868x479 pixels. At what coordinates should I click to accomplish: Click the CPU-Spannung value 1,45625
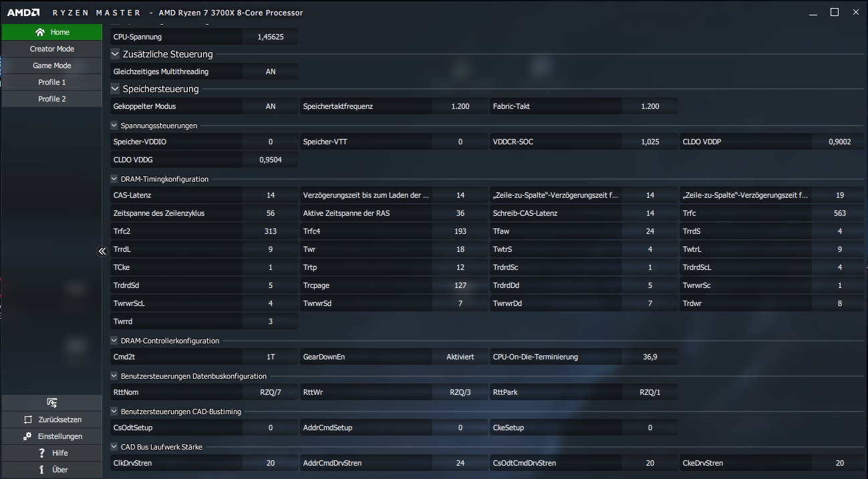(x=271, y=37)
